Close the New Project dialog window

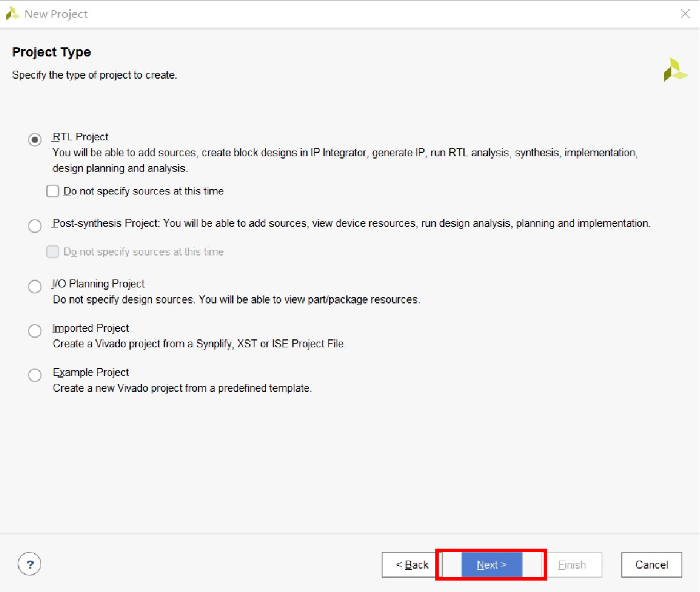685,14
